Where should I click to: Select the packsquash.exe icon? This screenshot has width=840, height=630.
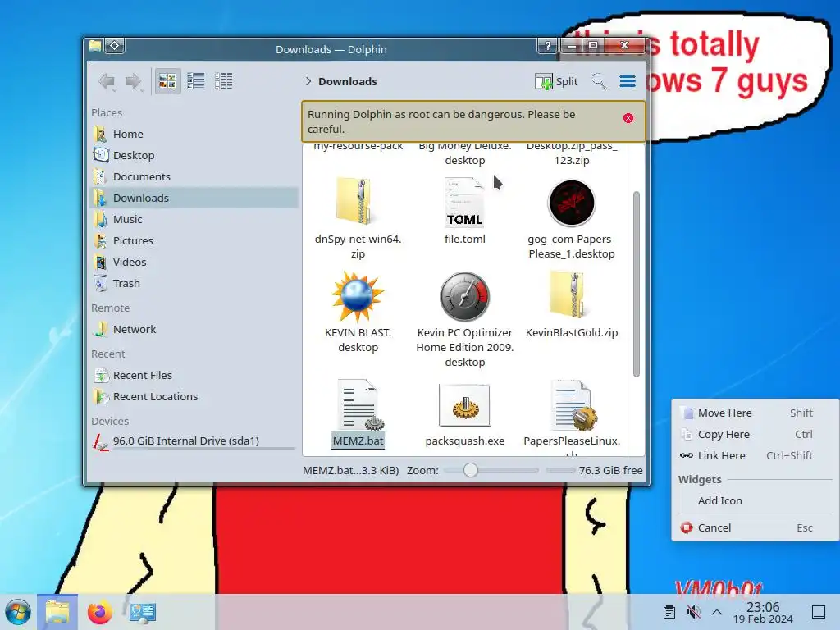click(x=464, y=405)
